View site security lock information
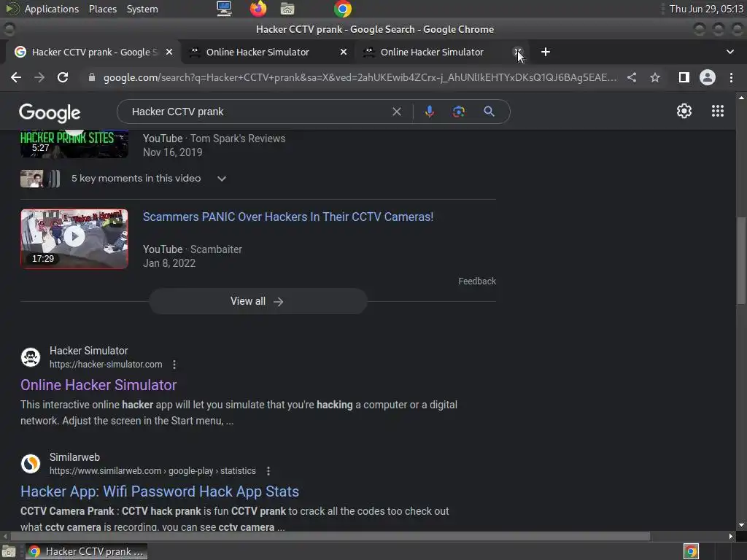 (x=92, y=77)
